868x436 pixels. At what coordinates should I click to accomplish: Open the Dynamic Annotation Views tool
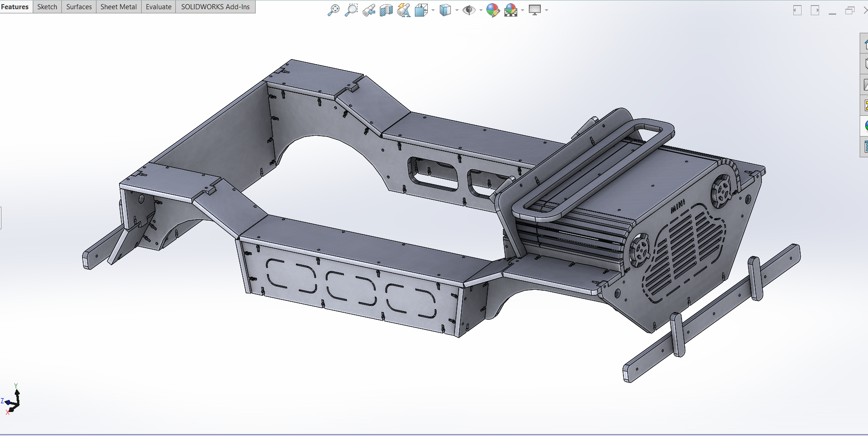[404, 10]
